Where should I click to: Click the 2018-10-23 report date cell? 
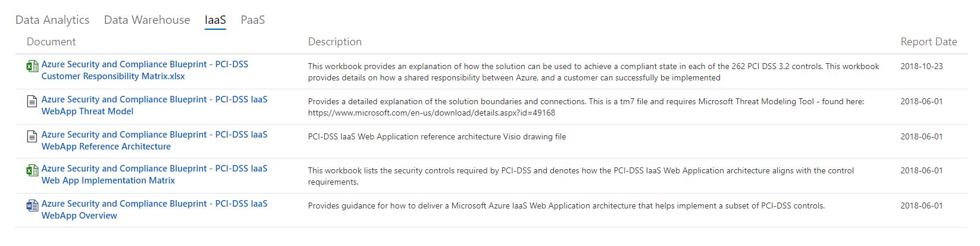(x=921, y=66)
